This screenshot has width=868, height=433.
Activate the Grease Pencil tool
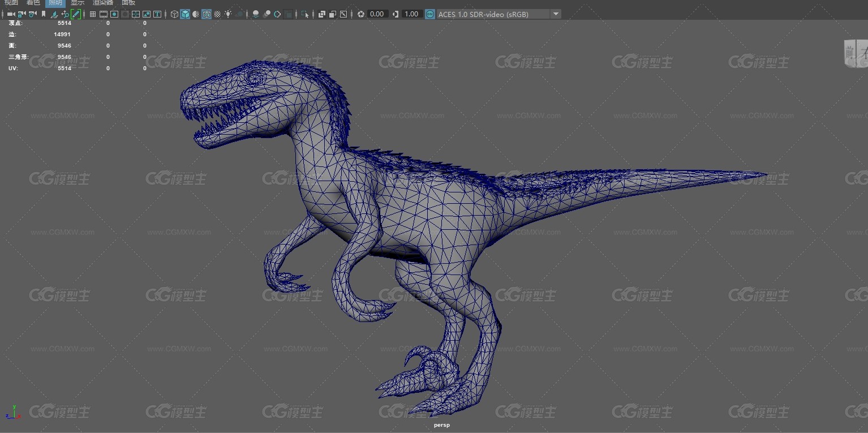76,14
